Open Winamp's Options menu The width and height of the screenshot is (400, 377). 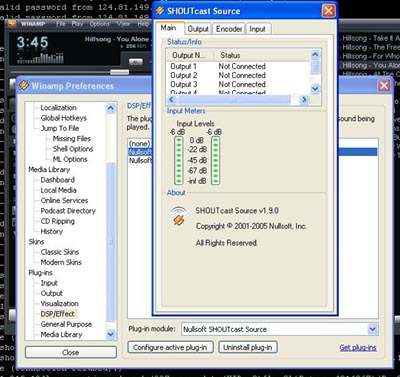click(99, 24)
